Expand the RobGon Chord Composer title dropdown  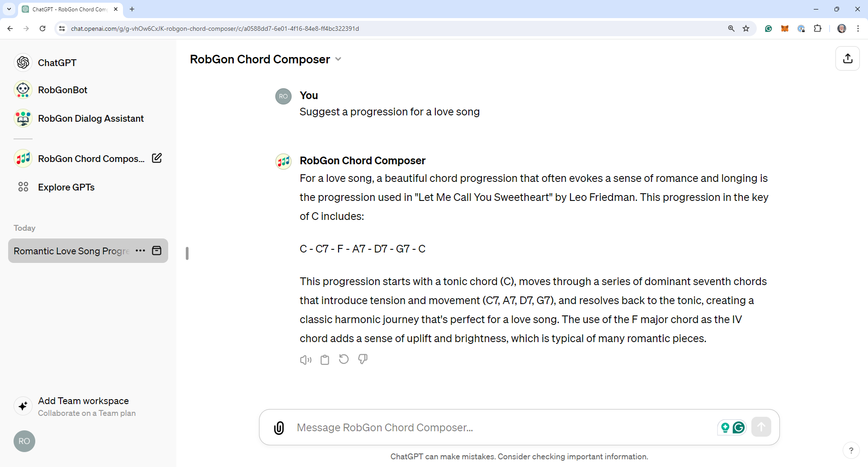(x=338, y=59)
